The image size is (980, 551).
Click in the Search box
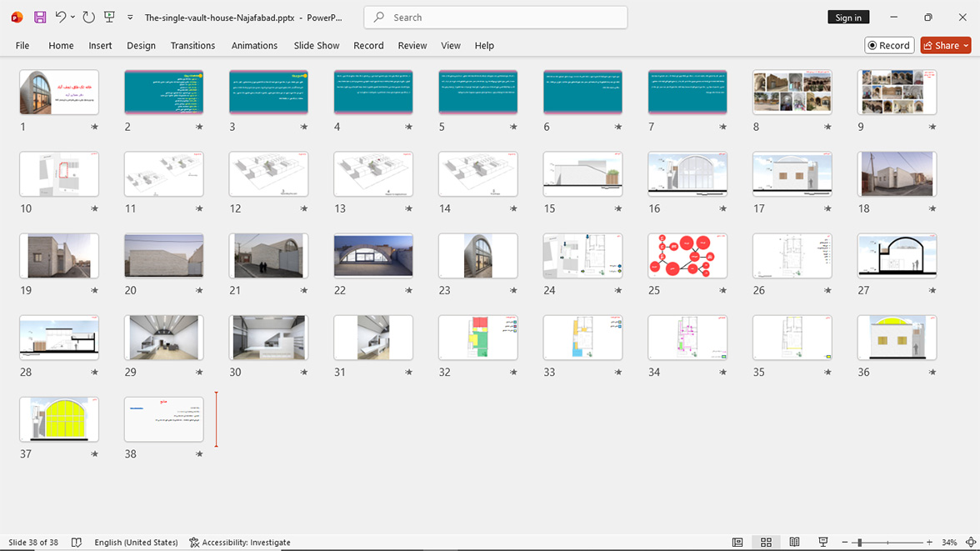496,18
